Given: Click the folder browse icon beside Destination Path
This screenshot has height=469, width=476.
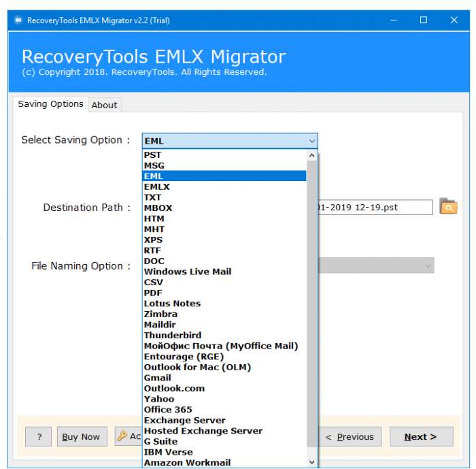Looking at the screenshot, I should 448,207.
